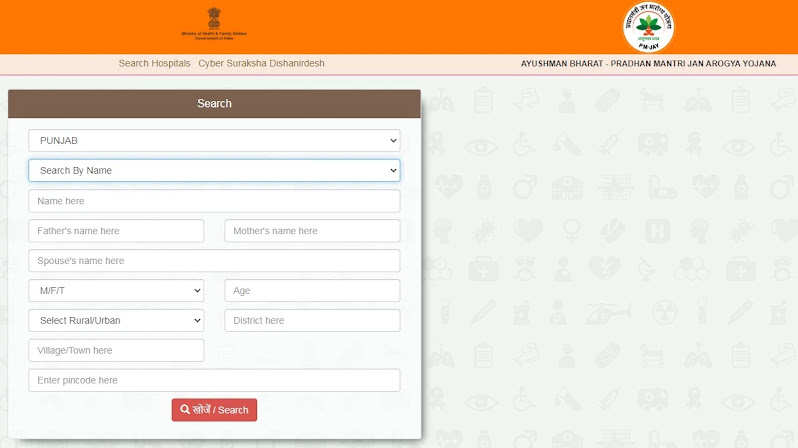This screenshot has height=448, width=798.
Task: Focus the Village/Town here field
Action: tap(116, 350)
